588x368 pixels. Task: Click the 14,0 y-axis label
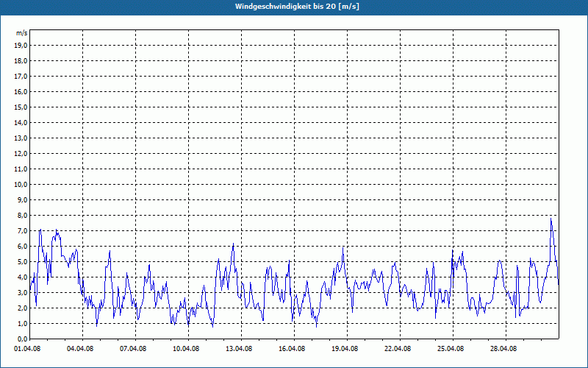pos(21,122)
